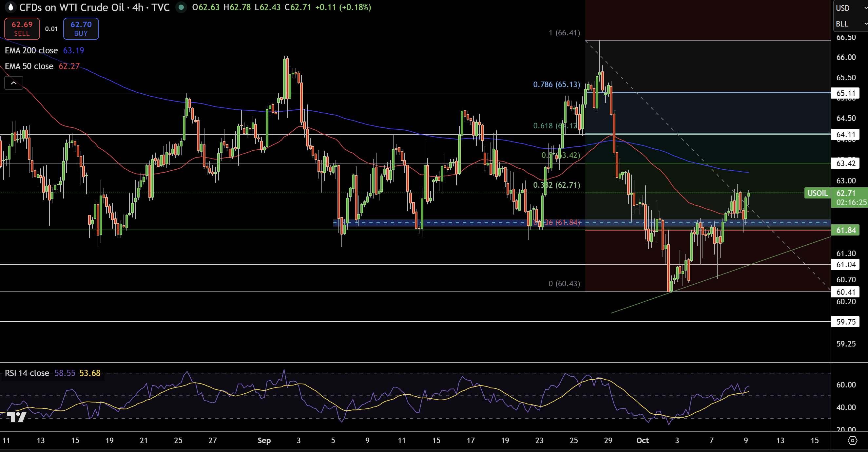Click the WTI Crude Oil drop icon
This screenshot has height=452, width=868.
[10, 7]
